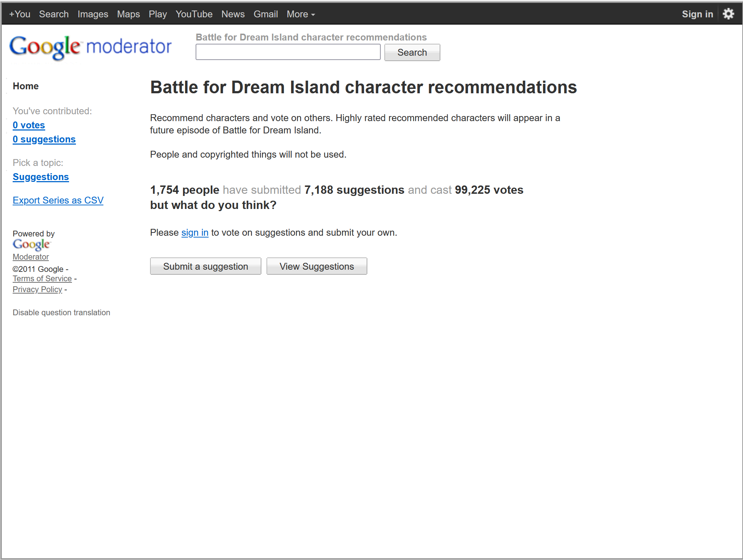Open YouTube from the top bar

(x=194, y=14)
